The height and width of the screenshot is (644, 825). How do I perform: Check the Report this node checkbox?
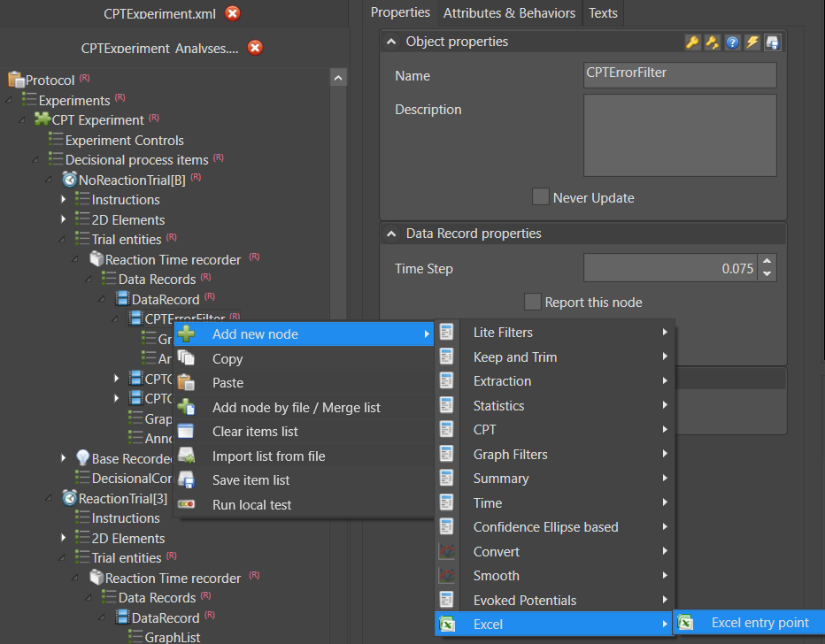[x=532, y=303]
